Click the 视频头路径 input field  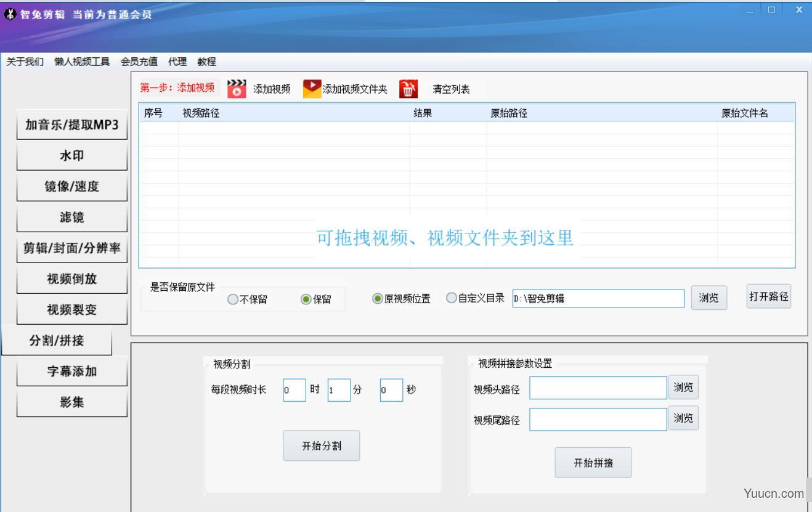point(598,388)
